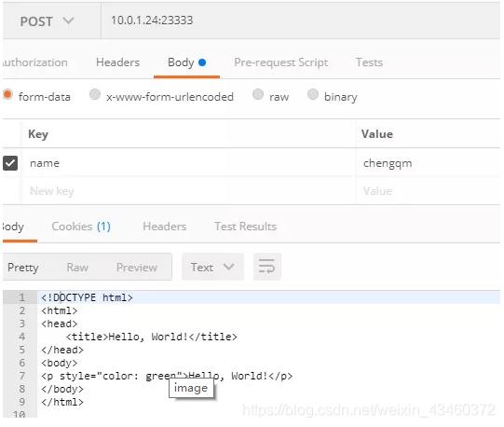504x427 pixels.
Task: Click the <p style="color: green"> line
Action: click(167, 376)
